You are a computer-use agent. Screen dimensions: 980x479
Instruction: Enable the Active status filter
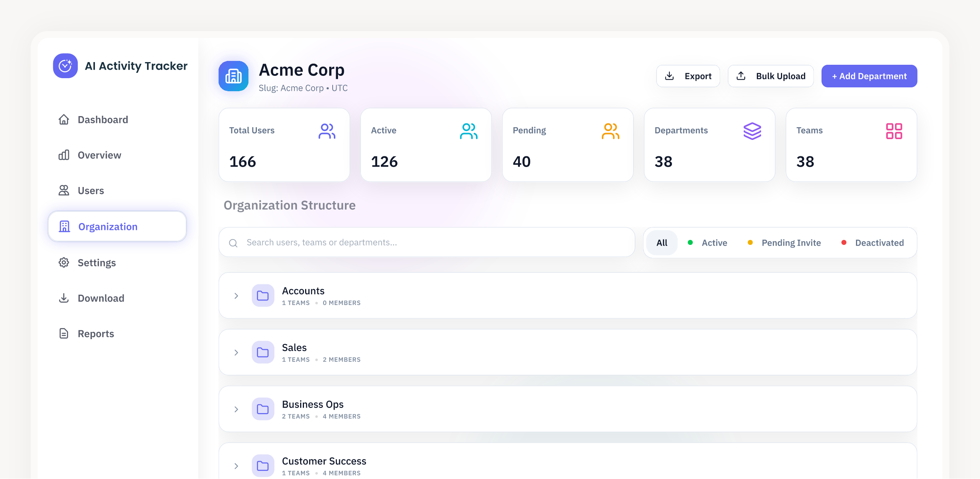708,243
